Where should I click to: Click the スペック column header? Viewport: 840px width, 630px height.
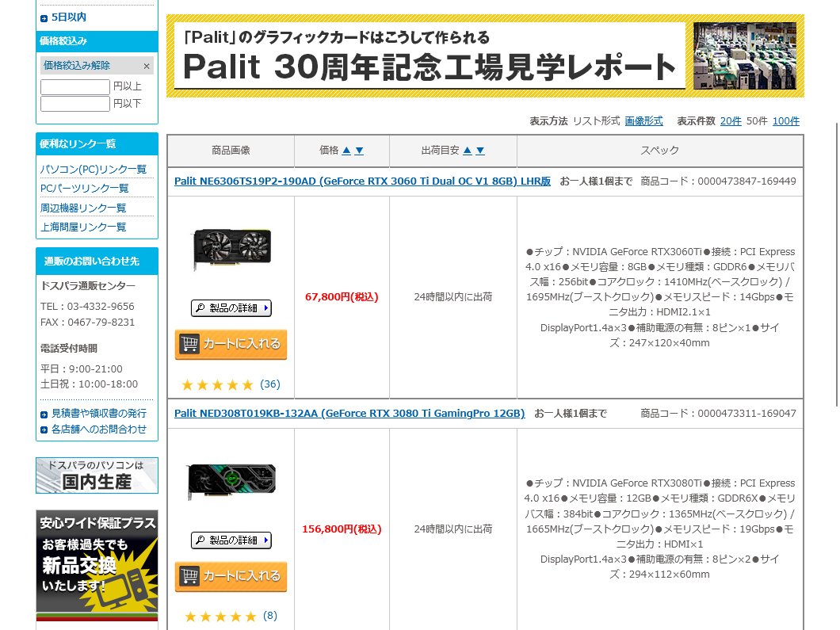click(x=659, y=151)
